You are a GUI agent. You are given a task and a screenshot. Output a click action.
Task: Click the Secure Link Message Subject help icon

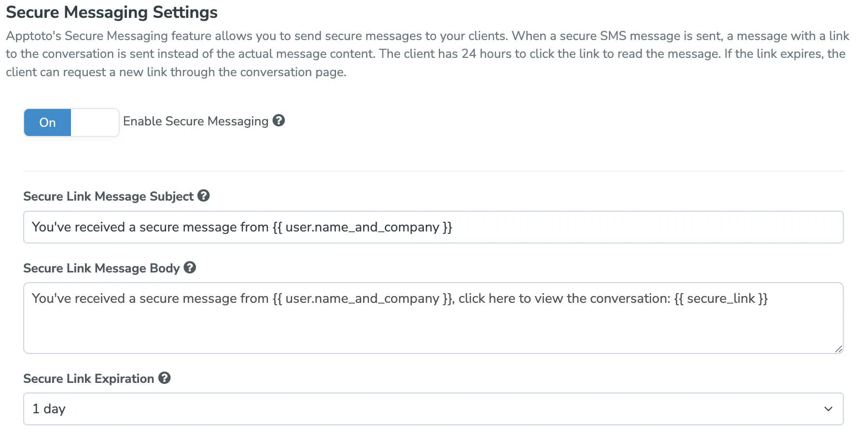(x=204, y=196)
